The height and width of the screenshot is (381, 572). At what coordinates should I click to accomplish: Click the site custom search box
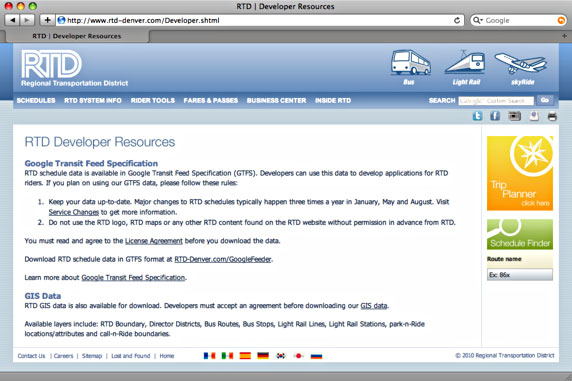(x=496, y=101)
